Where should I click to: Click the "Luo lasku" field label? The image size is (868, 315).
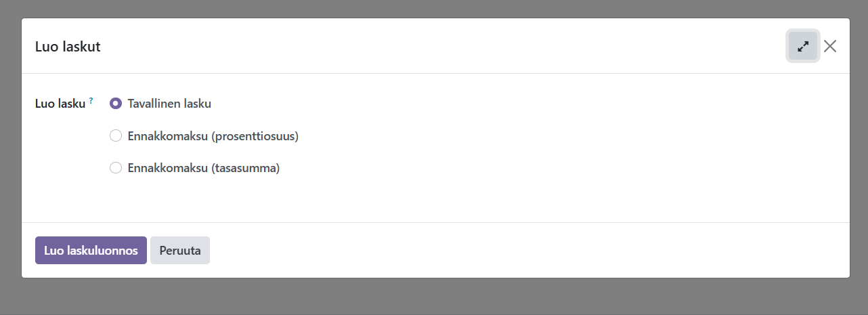pos(60,104)
